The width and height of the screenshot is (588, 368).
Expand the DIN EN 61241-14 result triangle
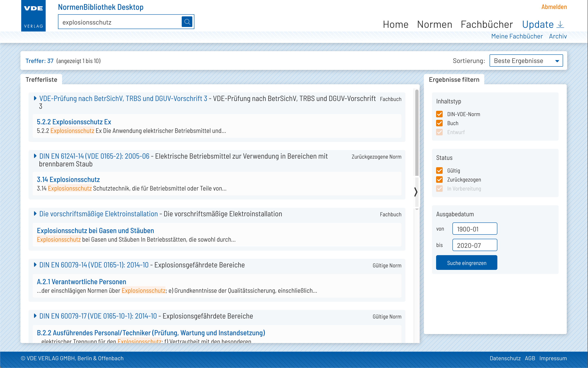coord(35,156)
